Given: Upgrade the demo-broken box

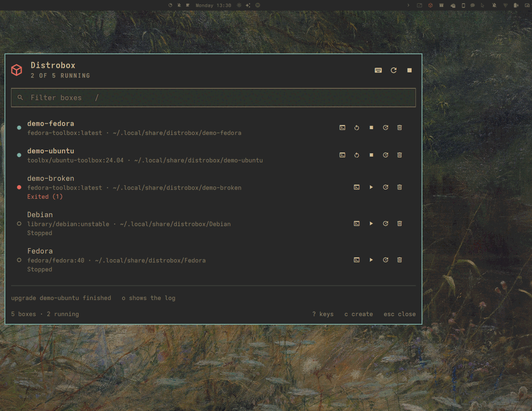Looking at the screenshot, I should click(x=386, y=187).
